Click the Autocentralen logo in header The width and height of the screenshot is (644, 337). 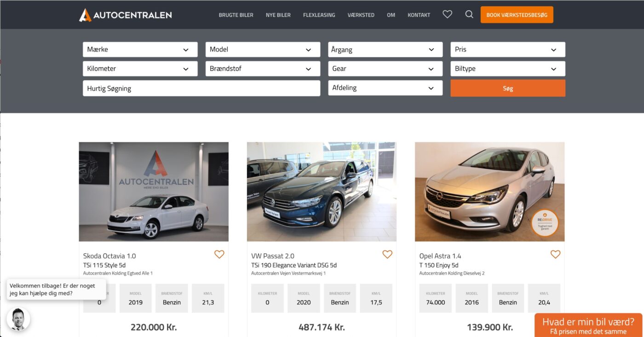coord(125,15)
